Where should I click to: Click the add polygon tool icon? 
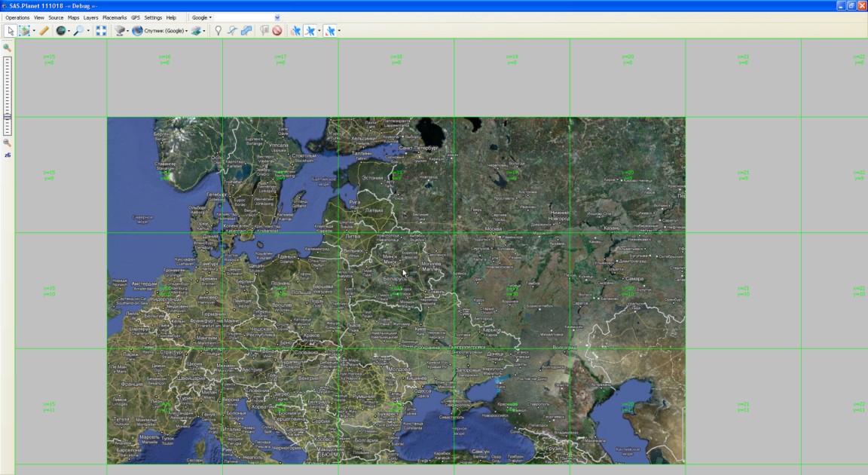coord(246,31)
